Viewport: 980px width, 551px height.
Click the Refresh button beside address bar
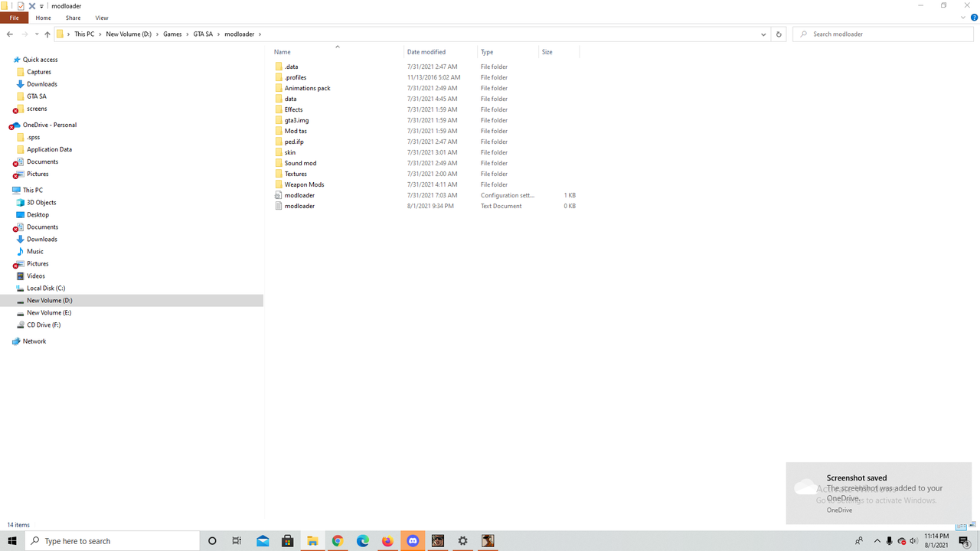(x=779, y=34)
